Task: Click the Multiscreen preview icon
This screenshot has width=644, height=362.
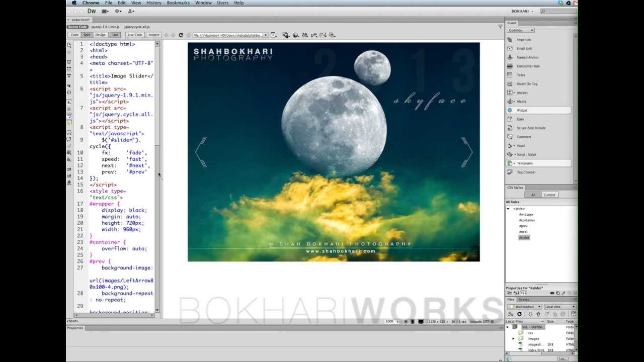Action: (286, 35)
